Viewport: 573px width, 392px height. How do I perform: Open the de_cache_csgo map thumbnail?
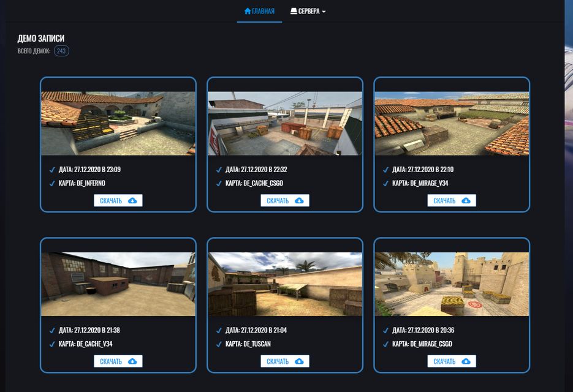coord(285,124)
